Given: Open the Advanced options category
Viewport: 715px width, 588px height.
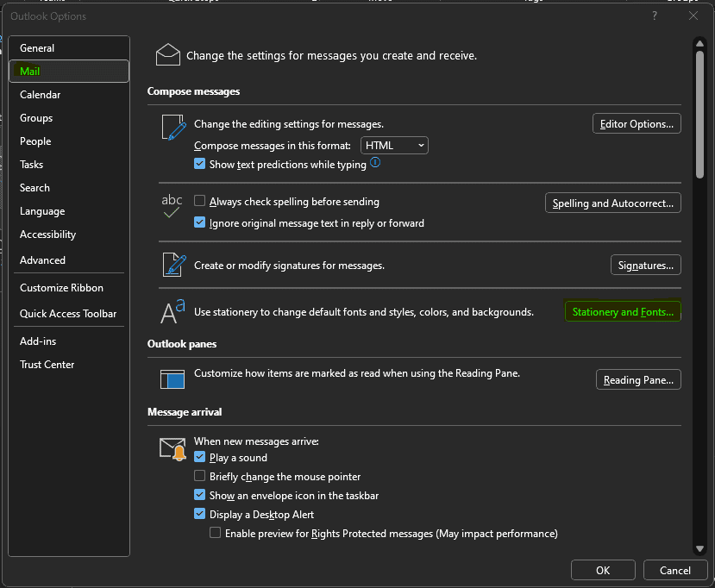Looking at the screenshot, I should [69, 260].
